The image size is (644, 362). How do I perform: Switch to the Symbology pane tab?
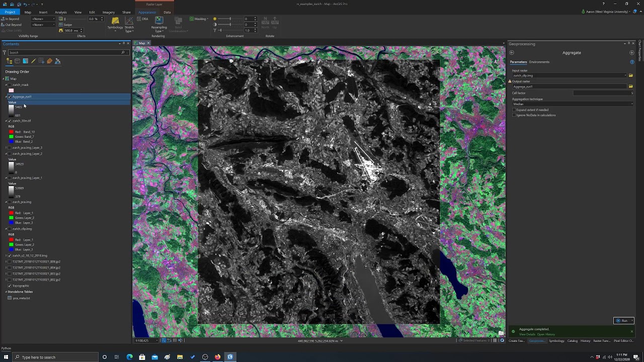point(556,341)
